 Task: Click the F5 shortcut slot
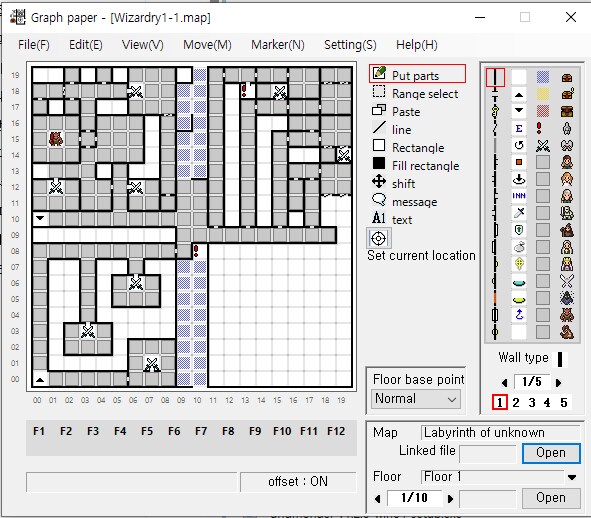click(147, 431)
